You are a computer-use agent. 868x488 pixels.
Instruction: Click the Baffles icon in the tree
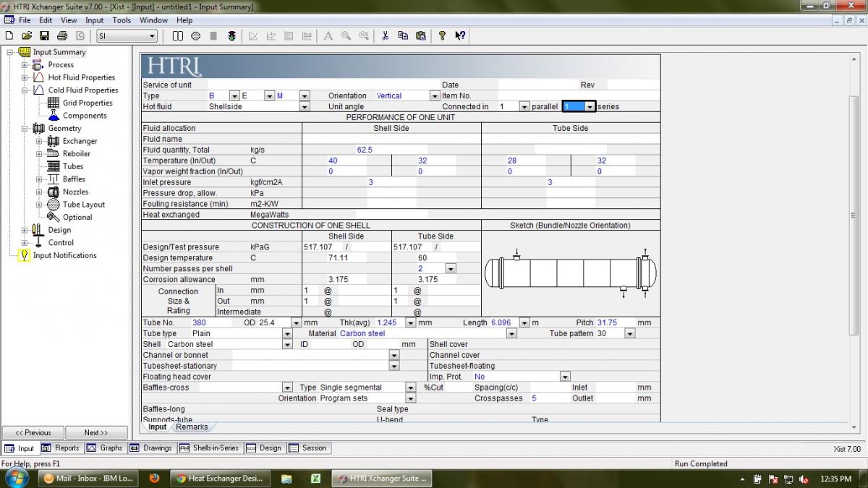coord(54,179)
